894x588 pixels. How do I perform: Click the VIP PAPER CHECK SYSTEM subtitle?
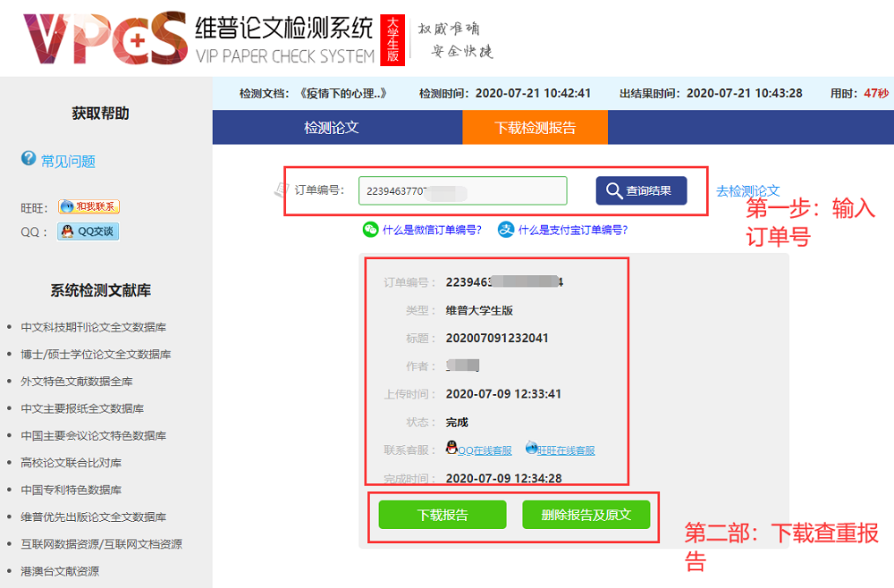[x=285, y=56]
